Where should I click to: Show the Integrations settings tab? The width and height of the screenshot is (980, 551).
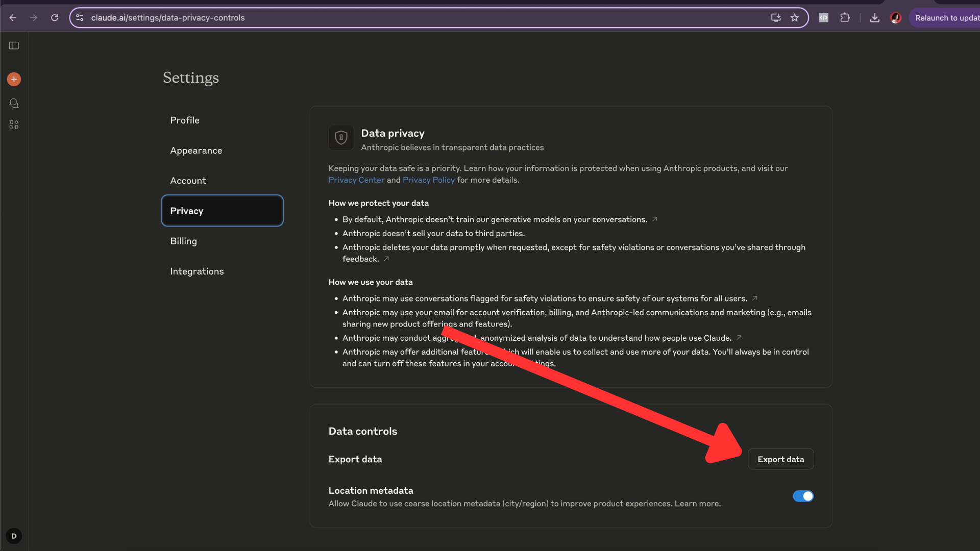click(222, 271)
